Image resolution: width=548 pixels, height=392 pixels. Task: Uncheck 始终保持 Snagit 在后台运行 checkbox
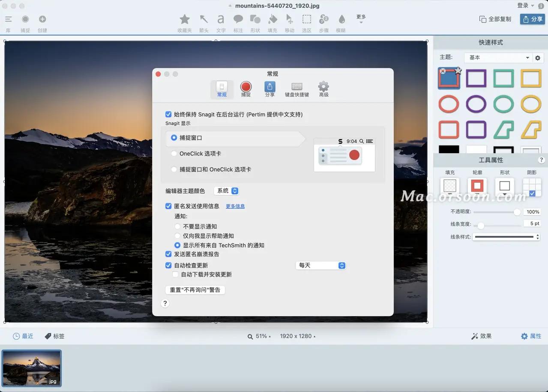[168, 115]
